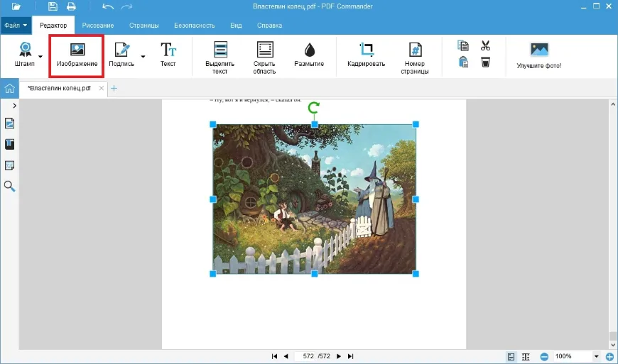Go to previous page arrow
Viewport: 618px width, 364px height.
[286, 356]
